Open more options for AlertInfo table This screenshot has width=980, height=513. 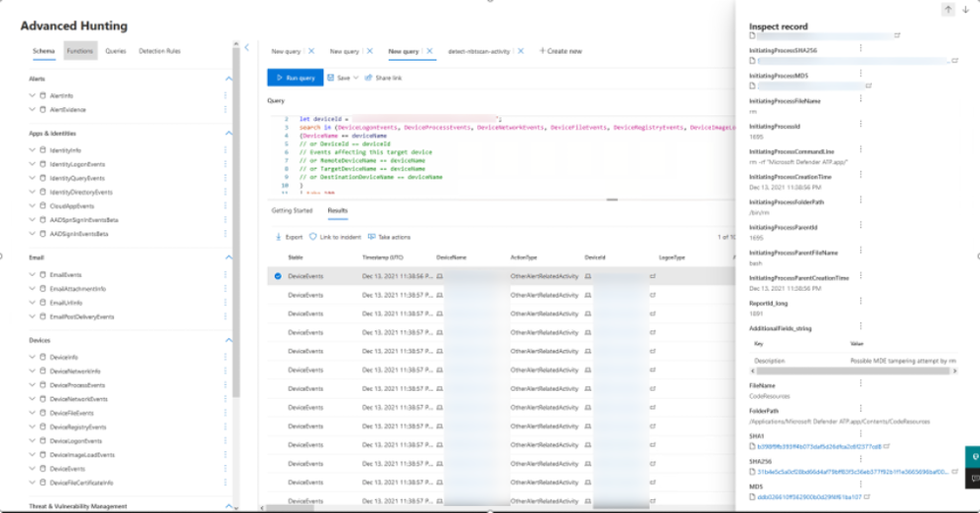coord(225,95)
